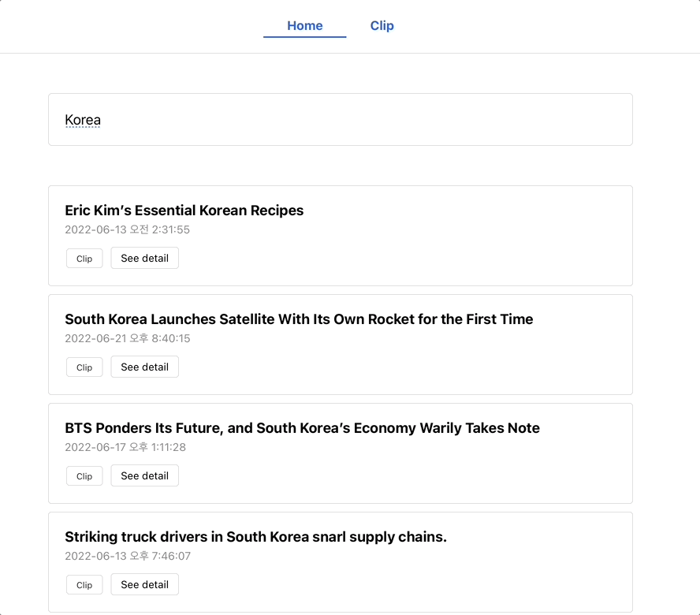The height and width of the screenshot is (615, 700).
Task: Clip the BTS economy article
Action: [x=84, y=475]
